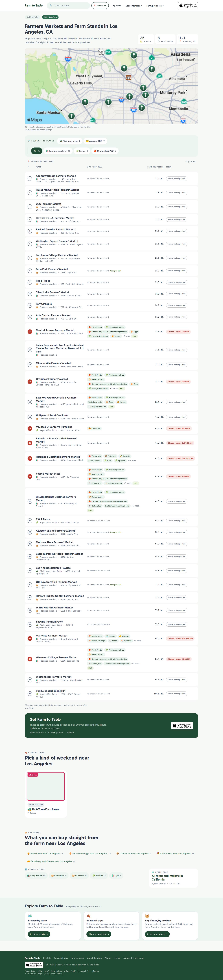223x980 pixels.
Task: Open CSA Farms near Los Angeles link
Action: point(134,853)
